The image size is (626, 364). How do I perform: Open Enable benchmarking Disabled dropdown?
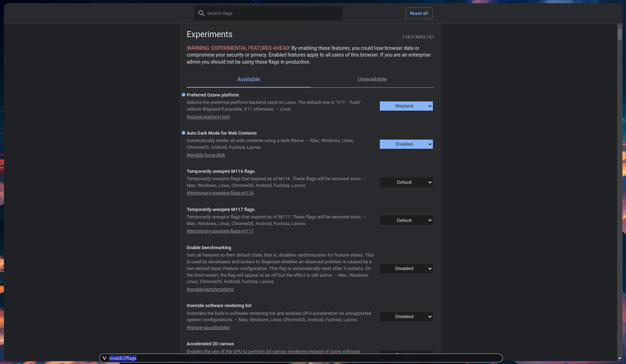pos(406,269)
